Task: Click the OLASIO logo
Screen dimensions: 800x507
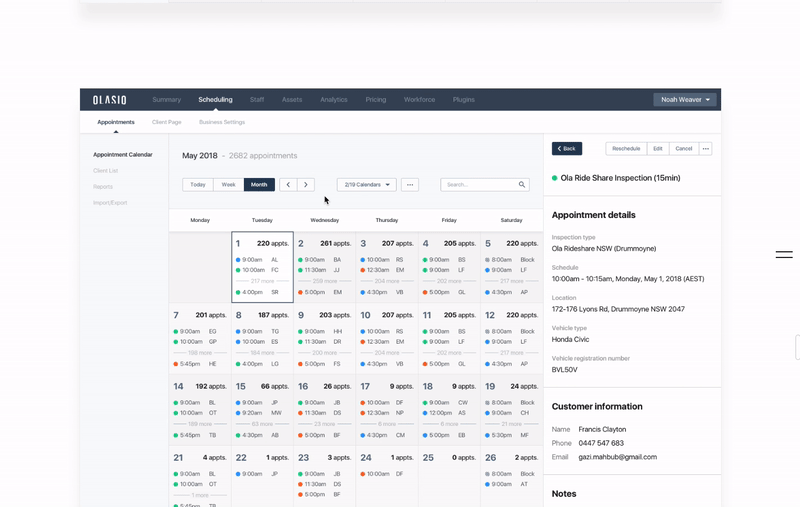Action: tap(110, 100)
